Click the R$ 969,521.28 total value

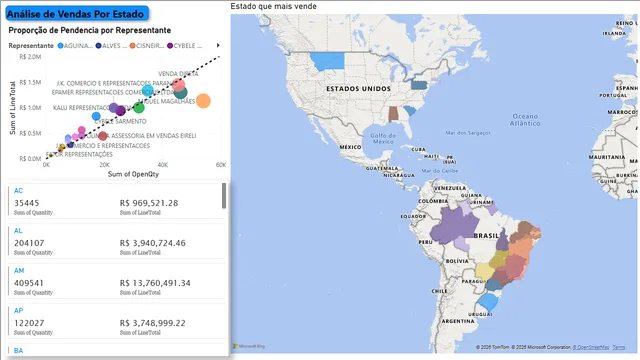point(149,203)
